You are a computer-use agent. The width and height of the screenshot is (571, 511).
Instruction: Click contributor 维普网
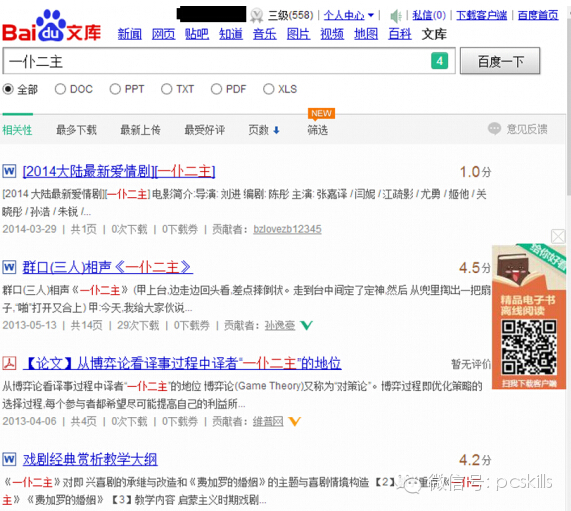268,421
